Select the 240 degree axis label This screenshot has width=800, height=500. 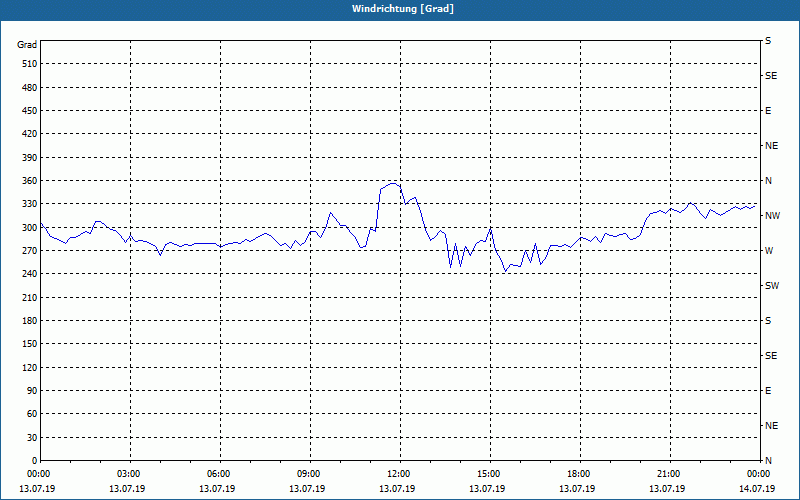(30, 274)
